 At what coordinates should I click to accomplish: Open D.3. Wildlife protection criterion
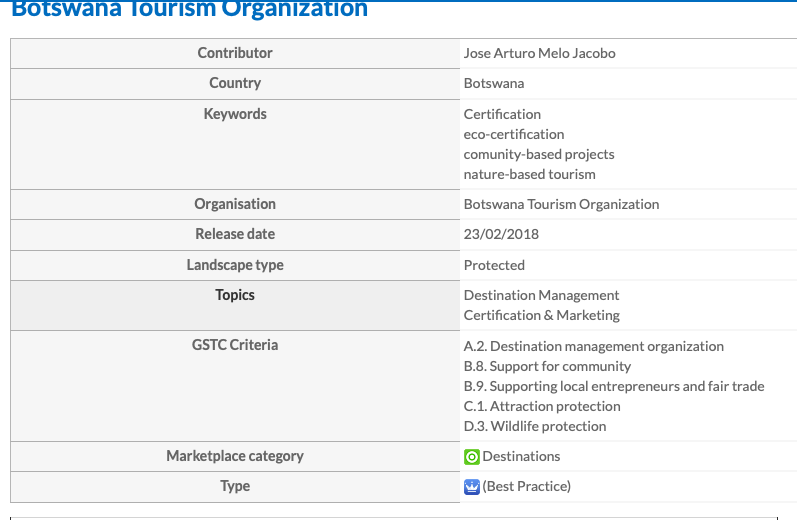535,426
